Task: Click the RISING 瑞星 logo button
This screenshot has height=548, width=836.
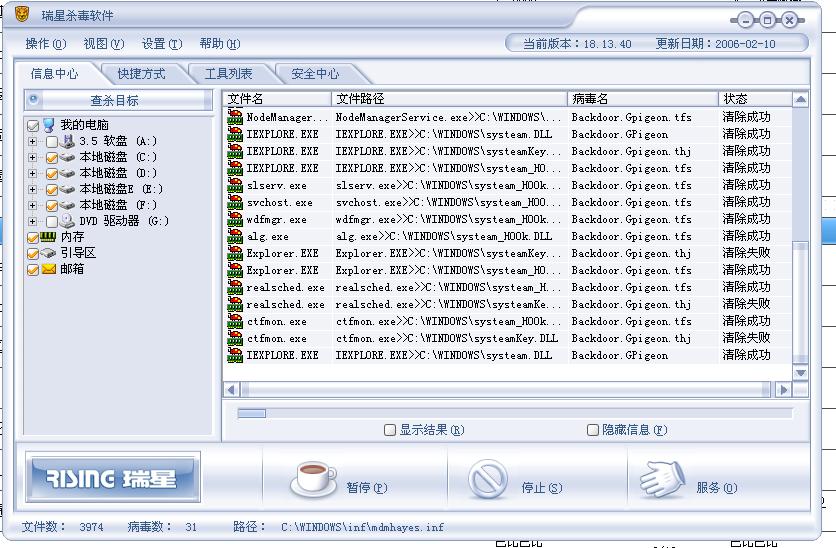Action: [113, 478]
